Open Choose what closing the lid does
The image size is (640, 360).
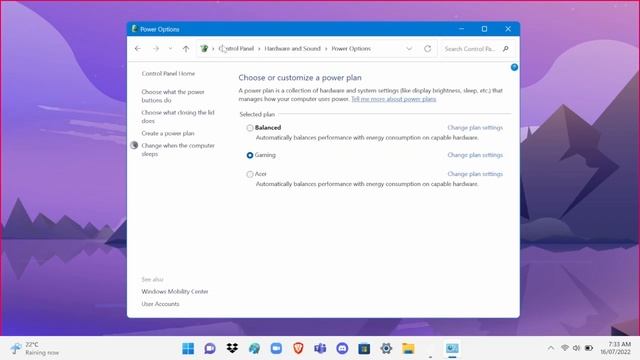[178, 116]
